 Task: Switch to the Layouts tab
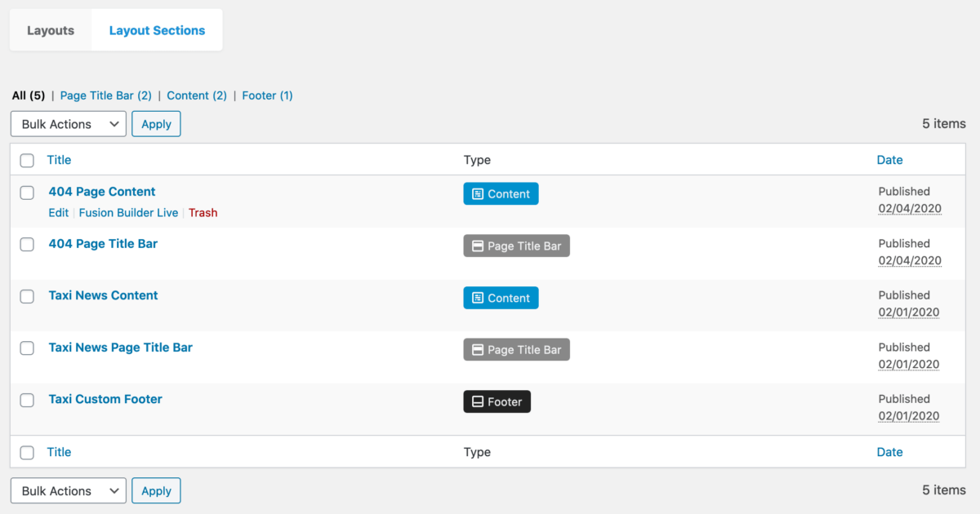click(x=51, y=31)
